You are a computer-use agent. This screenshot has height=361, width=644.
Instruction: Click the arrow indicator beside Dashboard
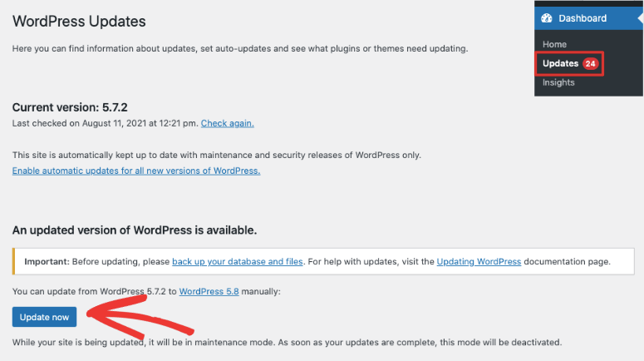tap(640, 18)
